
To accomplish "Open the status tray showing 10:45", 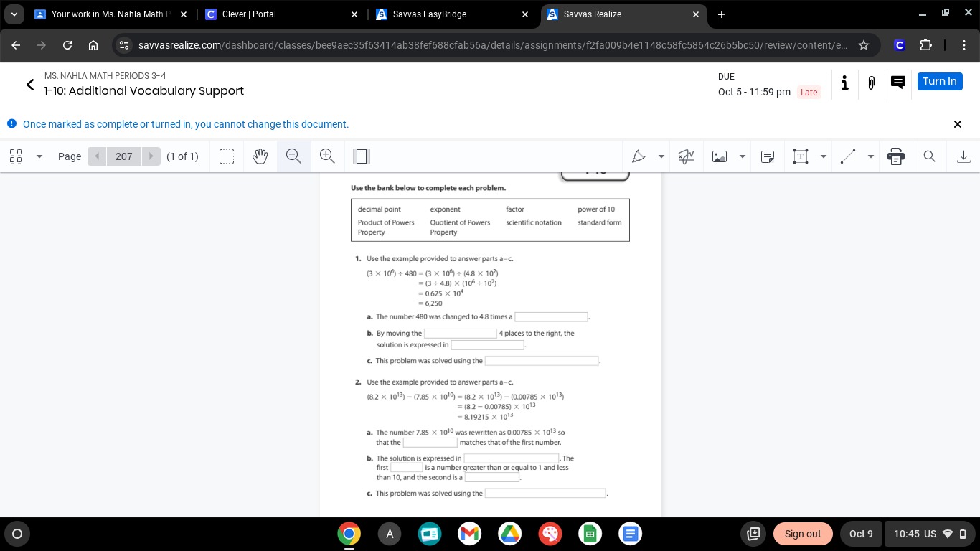I will (x=930, y=533).
